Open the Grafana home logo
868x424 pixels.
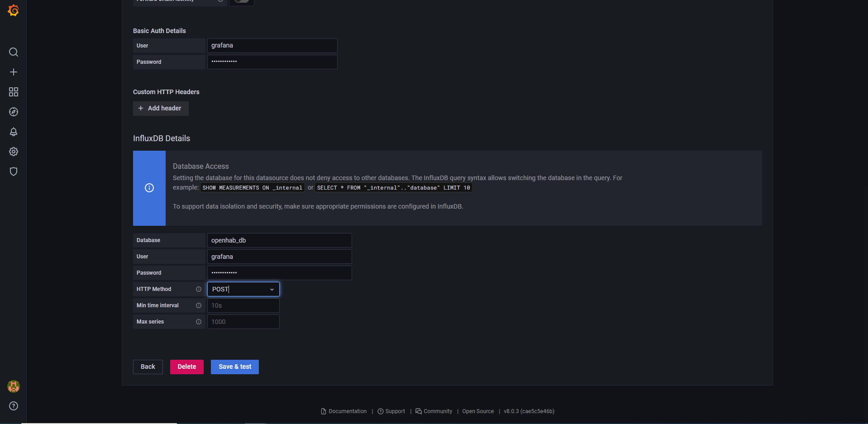pyautogui.click(x=14, y=10)
